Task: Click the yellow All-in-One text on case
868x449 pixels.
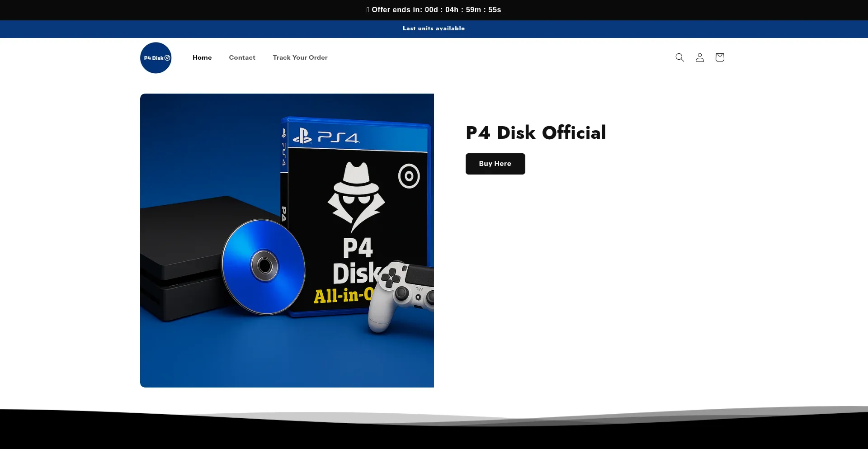Action: [x=343, y=296]
